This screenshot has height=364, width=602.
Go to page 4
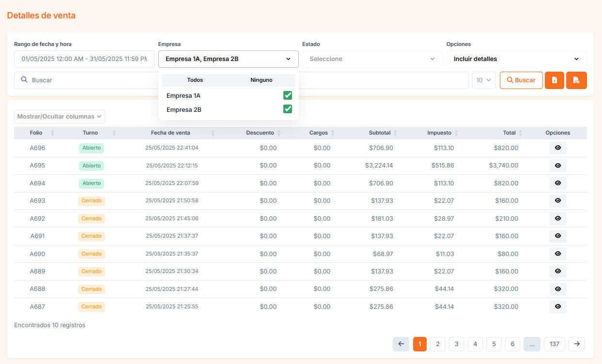coord(475,344)
